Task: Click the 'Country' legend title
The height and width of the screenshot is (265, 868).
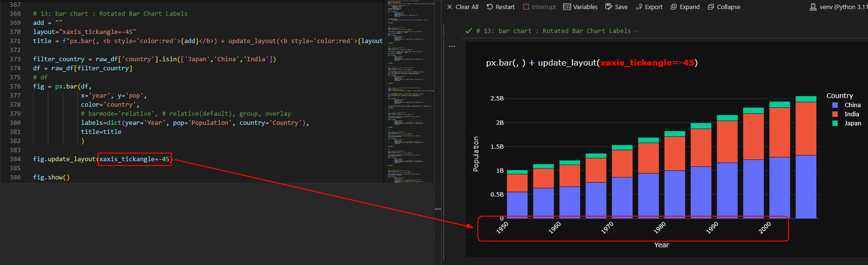Action: (840, 96)
